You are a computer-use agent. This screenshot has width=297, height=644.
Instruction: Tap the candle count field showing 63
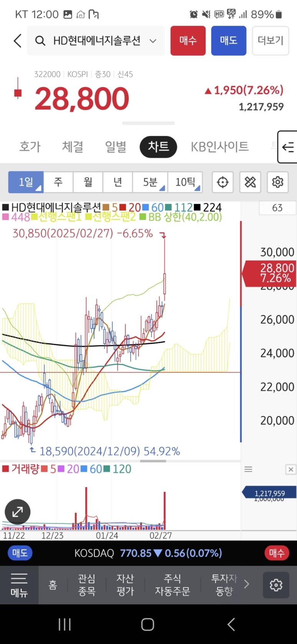point(277,208)
